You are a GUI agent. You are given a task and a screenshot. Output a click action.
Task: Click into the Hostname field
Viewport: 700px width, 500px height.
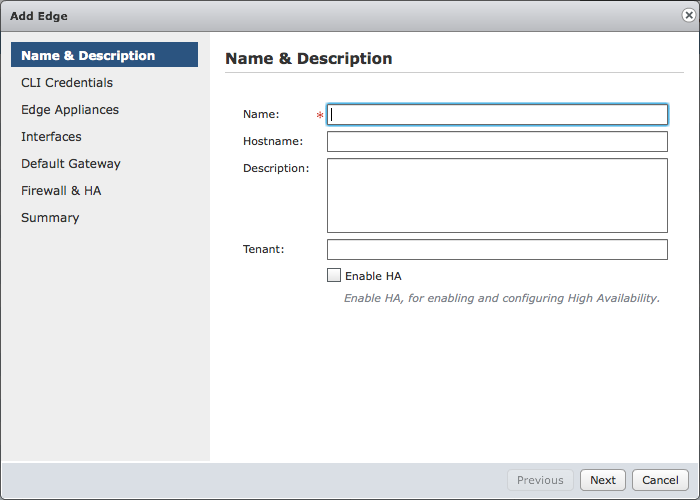pyautogui.click(x=497, y=142)
